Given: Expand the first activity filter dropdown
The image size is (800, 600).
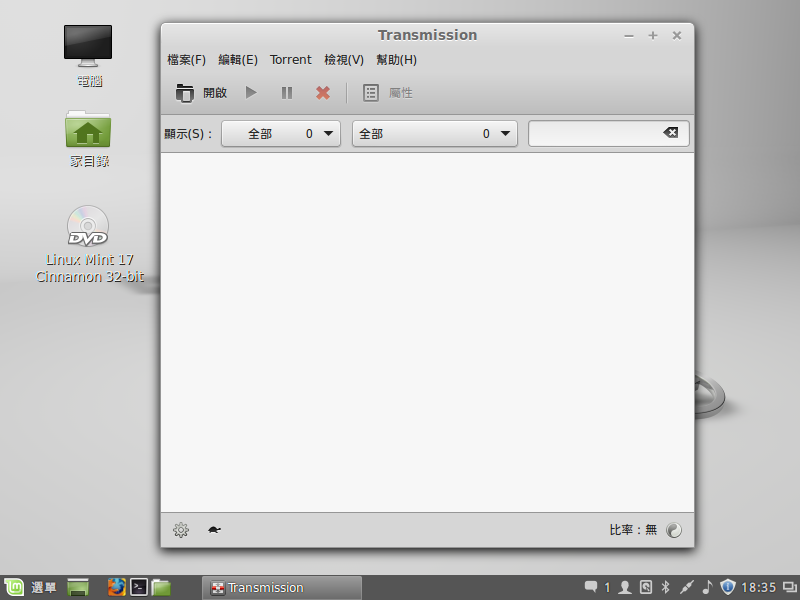Looking at the screenshot, I should pos(281,133).
